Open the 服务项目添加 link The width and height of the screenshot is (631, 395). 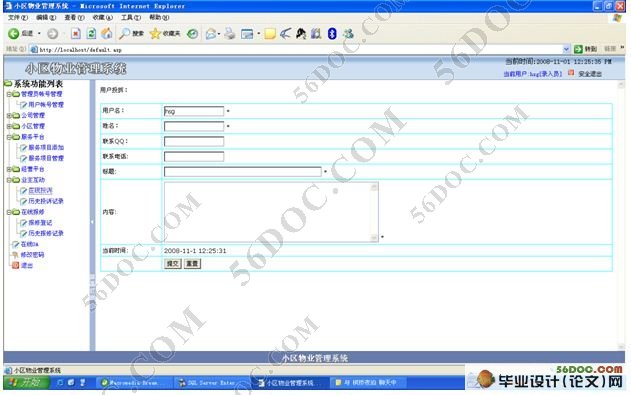tap(46, 148)
